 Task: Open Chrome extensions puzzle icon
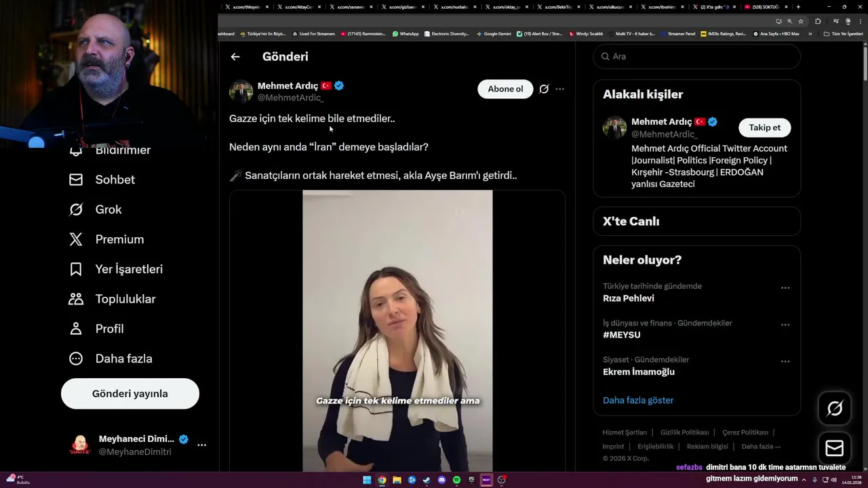click(818, 21)
